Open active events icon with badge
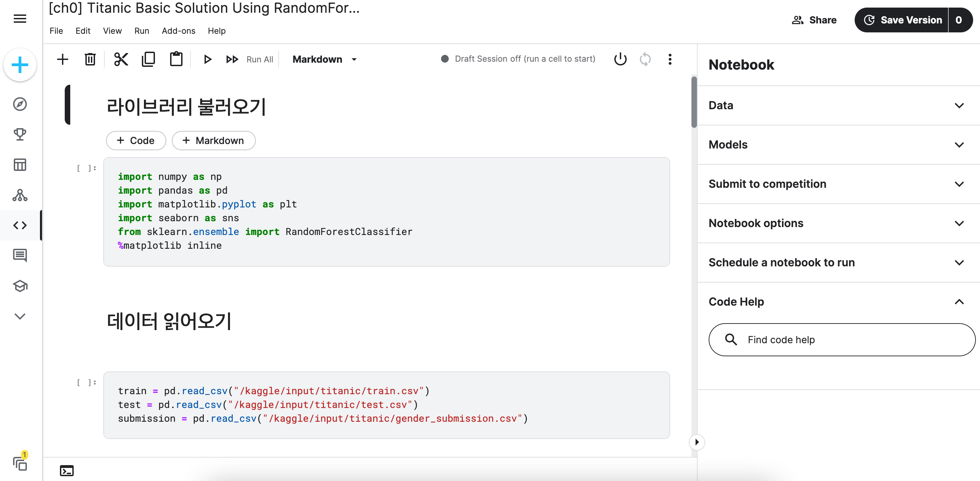Screen dimensions: 980x481 pyautogui.click(x=21, y=462)
